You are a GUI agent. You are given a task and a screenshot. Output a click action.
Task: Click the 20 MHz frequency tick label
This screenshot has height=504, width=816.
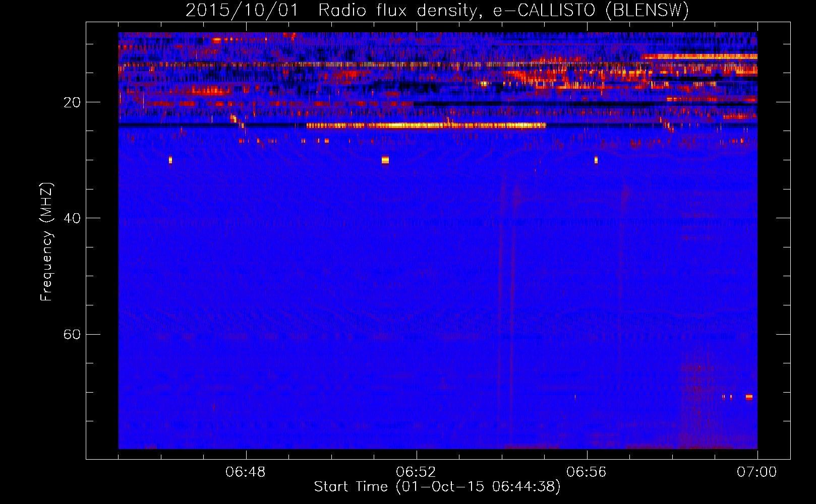[72, 102]
